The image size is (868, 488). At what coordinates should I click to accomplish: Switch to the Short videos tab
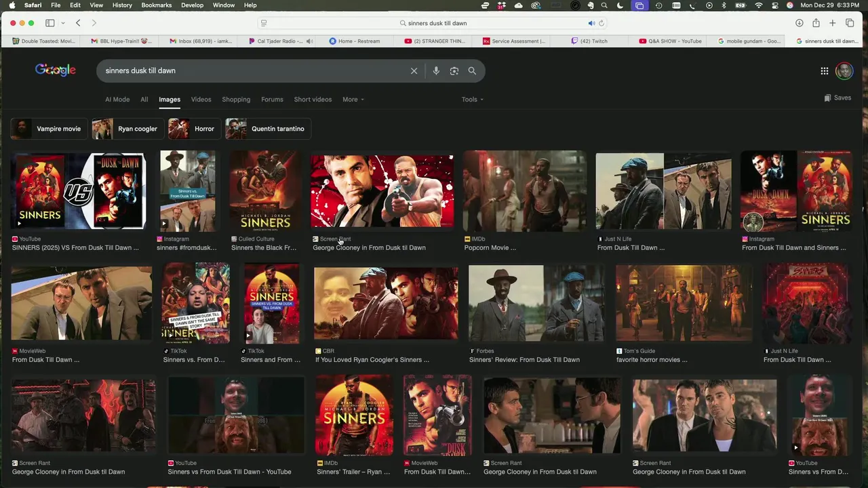313,100
